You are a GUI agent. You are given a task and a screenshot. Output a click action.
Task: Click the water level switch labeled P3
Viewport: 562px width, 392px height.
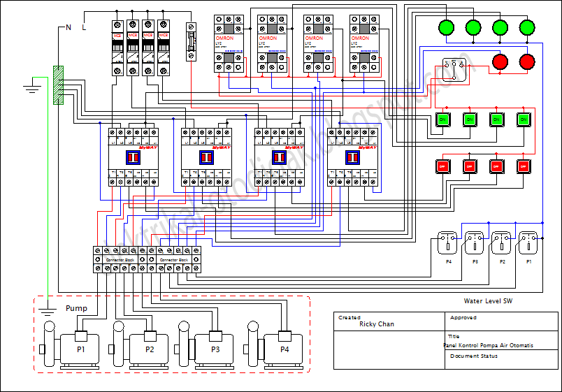click(x=474, y=242)
